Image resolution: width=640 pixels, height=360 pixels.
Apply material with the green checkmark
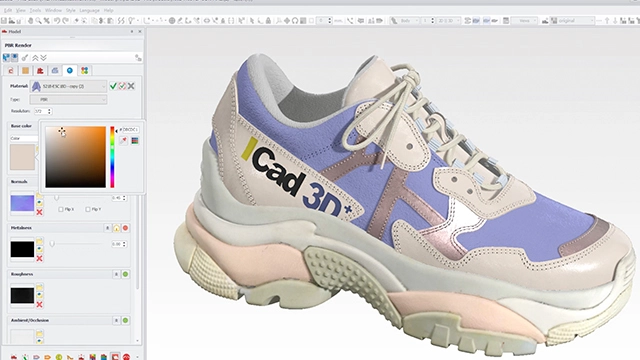click(113, 86)
